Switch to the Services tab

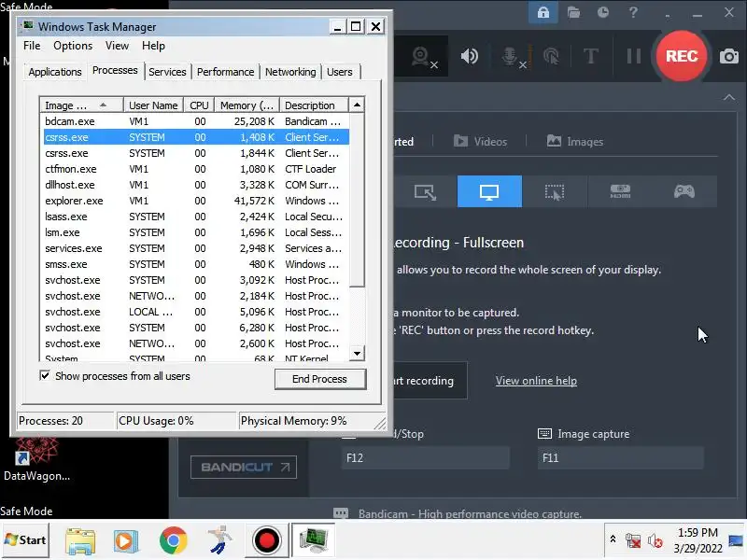pos(167,72)
